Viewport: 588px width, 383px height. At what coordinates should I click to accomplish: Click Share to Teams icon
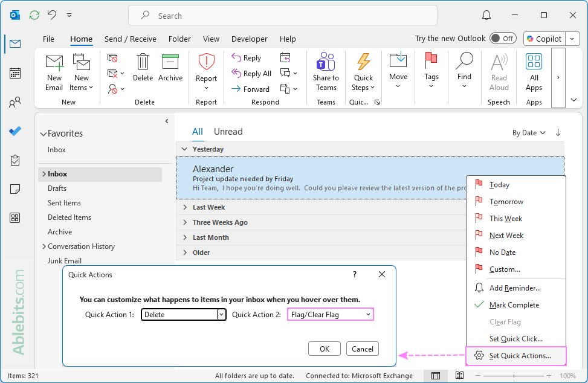coord(326,72)
